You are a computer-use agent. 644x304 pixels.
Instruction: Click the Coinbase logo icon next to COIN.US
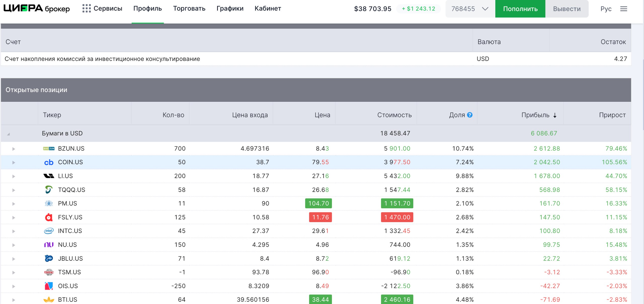pos(49,162)
